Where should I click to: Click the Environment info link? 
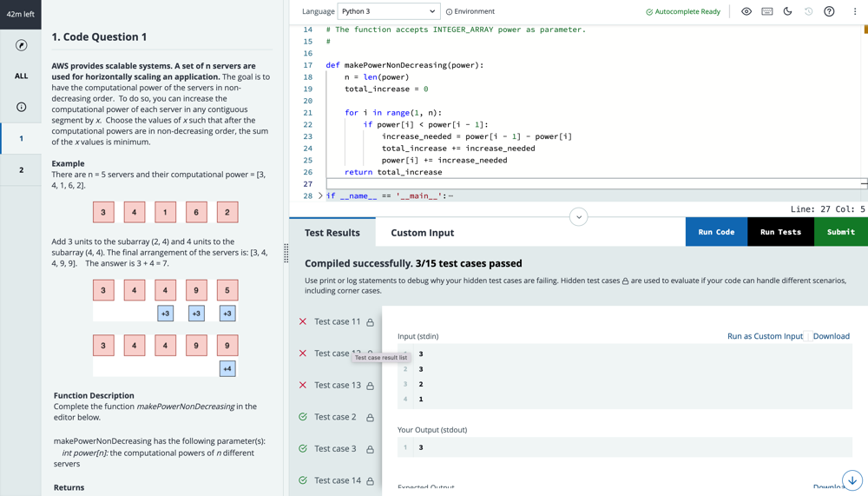(470, 11)
